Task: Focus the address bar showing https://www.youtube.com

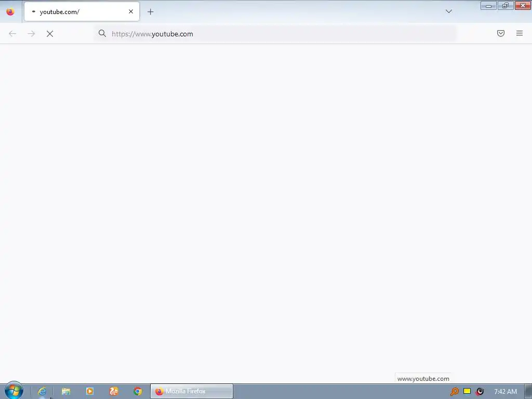Action: tap(275, 34)
